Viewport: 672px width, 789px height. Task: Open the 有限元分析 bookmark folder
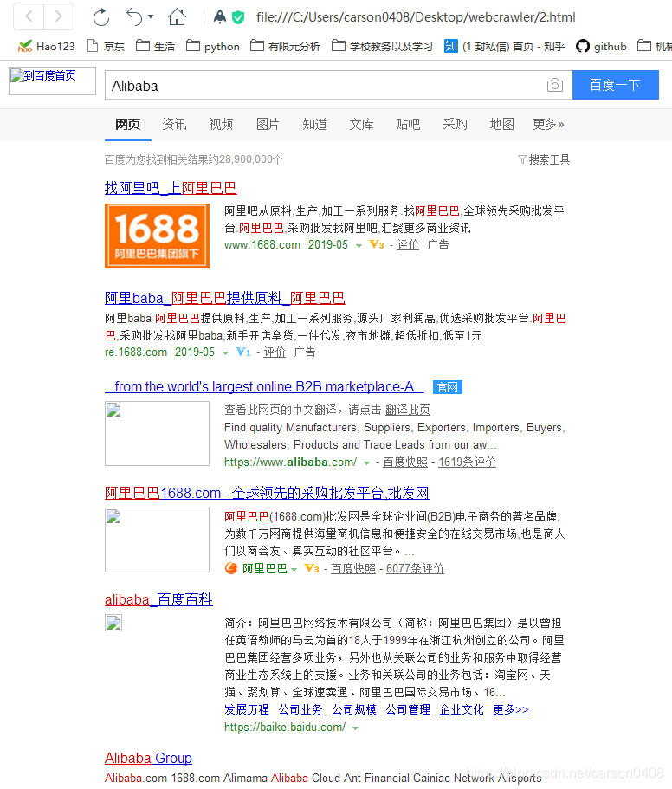(x=285, y=46)
